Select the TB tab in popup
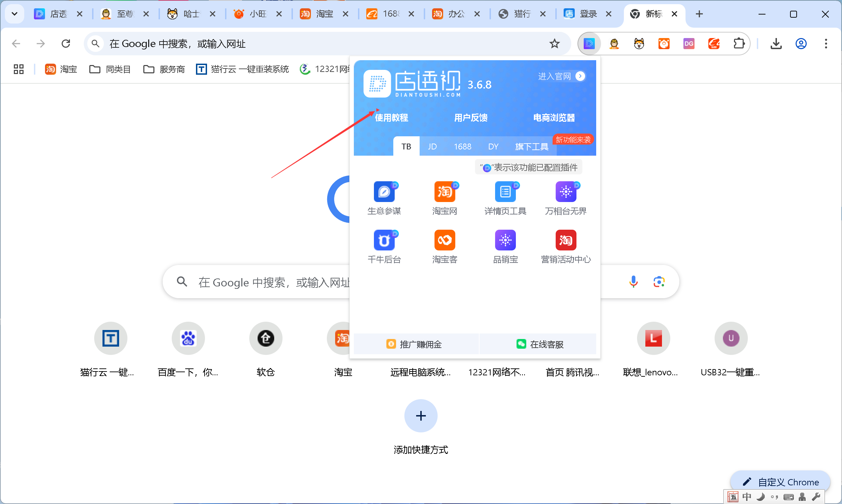This screenshot has height=504, width=842. click(406, 146)
